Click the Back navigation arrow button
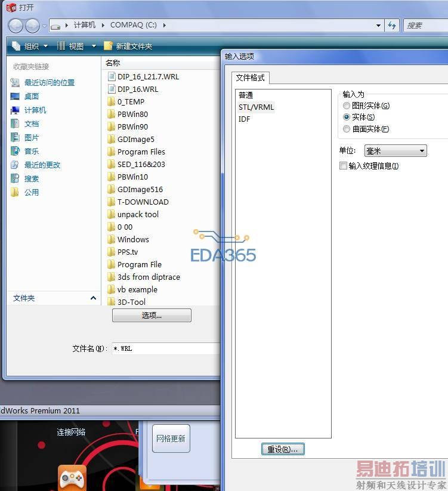 pos(16,26)
